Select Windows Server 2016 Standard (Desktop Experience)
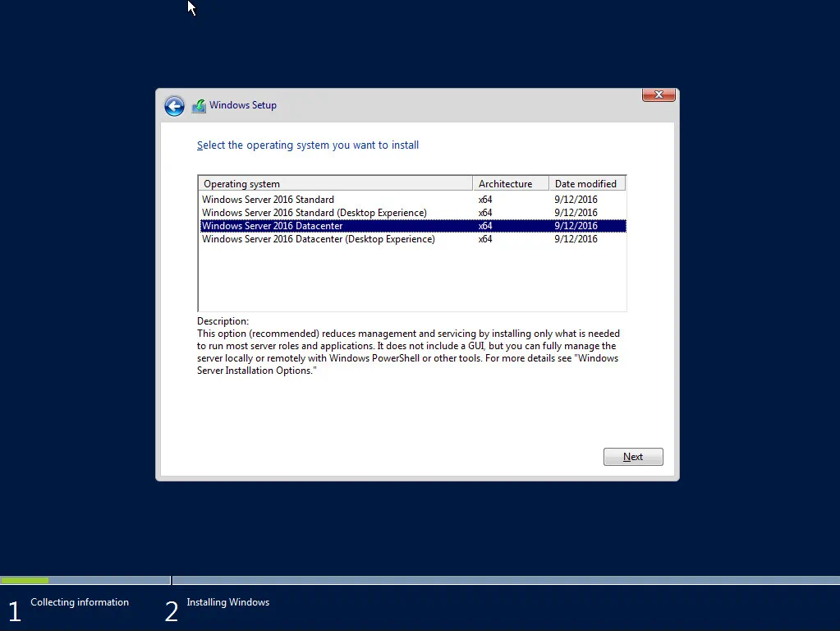Viewport: 840px width, 631px height. click(x=314, y=212)
